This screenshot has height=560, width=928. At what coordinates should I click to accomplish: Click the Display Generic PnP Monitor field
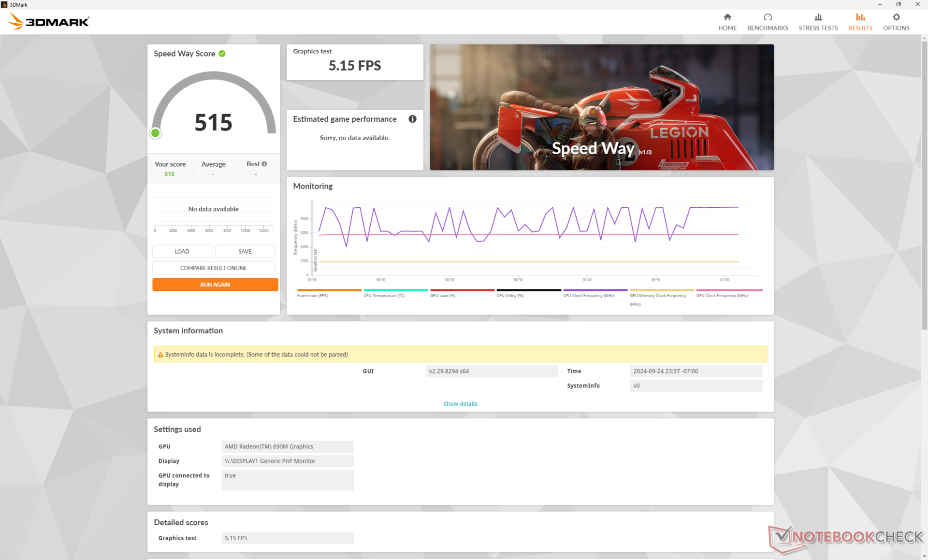point(288,461)
